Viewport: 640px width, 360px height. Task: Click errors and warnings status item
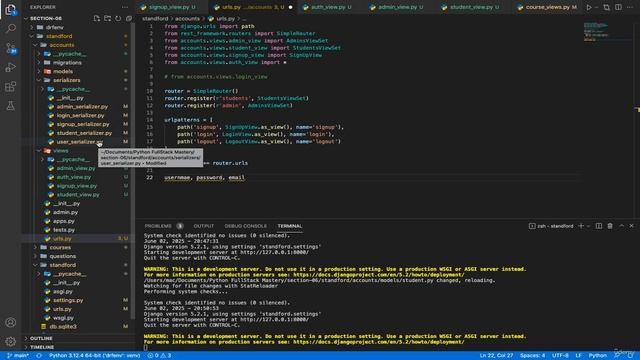(160, 356)
